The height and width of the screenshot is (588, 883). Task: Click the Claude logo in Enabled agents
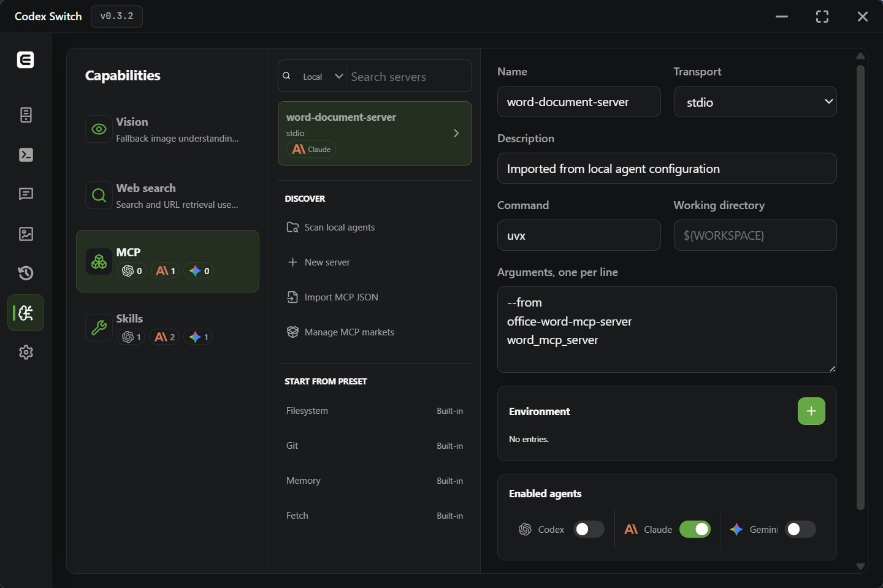631,529
